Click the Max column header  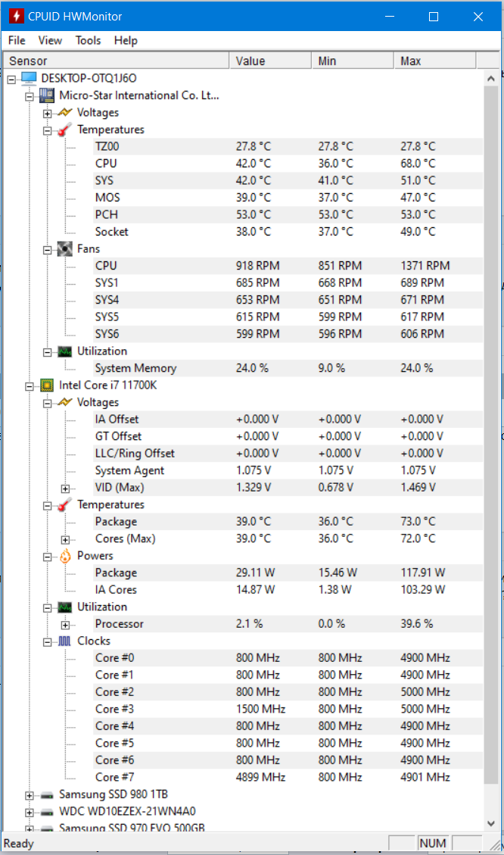click(x=434, y=61)
